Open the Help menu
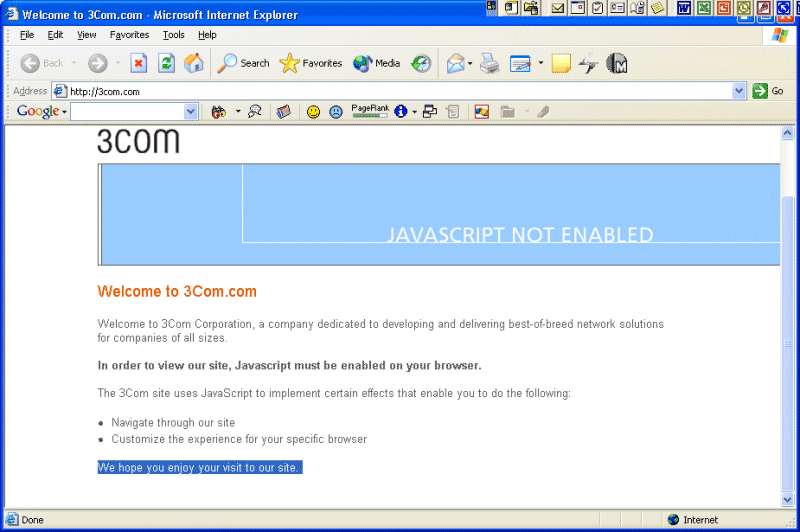 pos(207,35)
